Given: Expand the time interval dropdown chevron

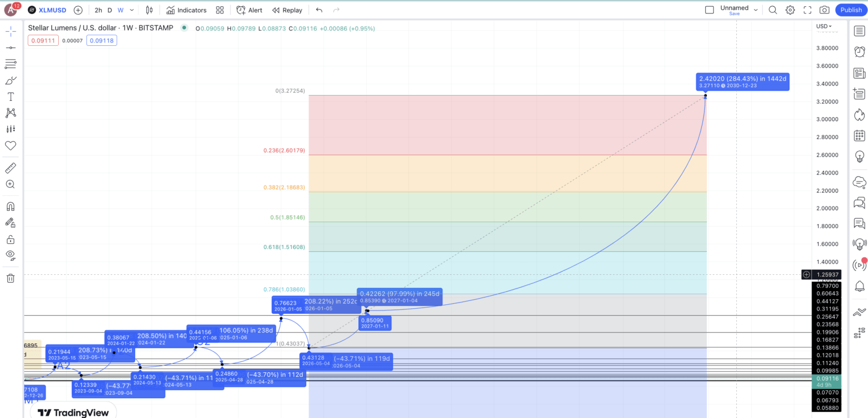Looking at the screenshot, I should (x=132, y=10).
